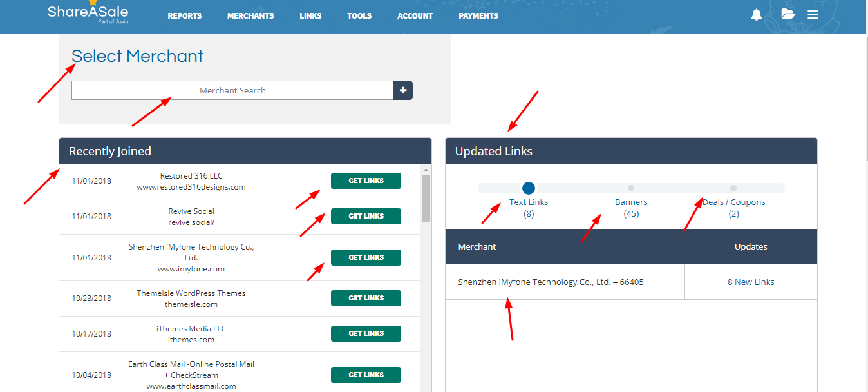
Task: Click the date 10/04/2018
Action: [91, 375]
